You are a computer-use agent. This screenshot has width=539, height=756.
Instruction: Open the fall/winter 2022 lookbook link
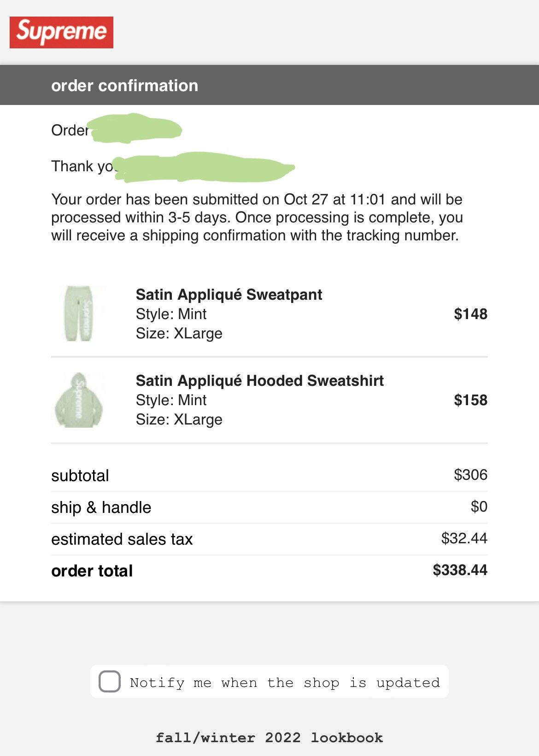(269, 738)
